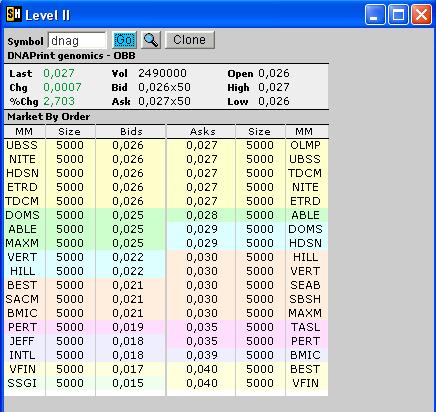Click the SH application icon in title bar

(x=14, y=14)
